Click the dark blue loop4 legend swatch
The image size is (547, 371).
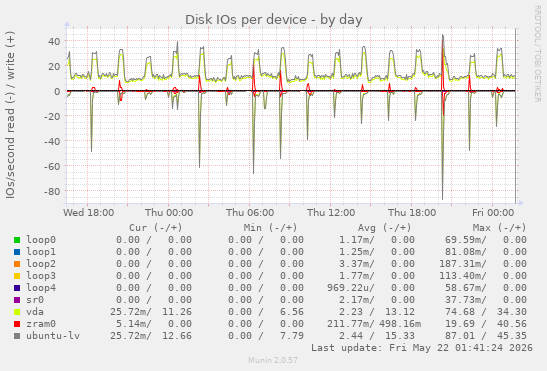(x=17, y=288)
